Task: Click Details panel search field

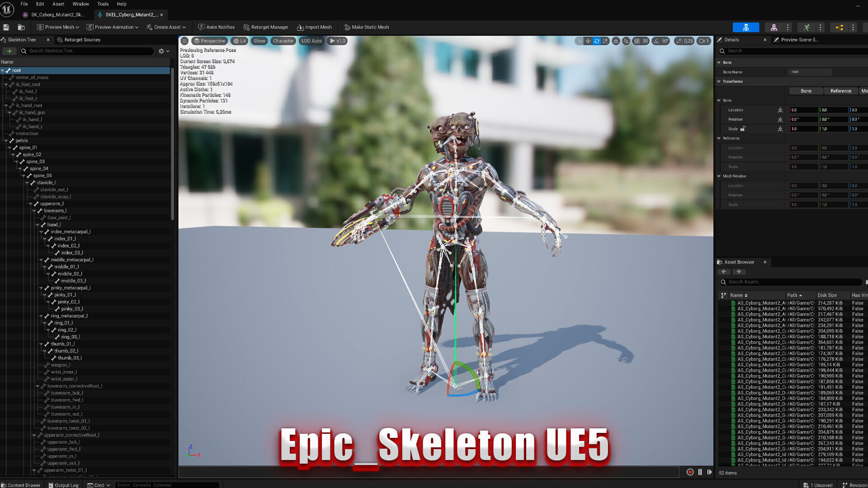Action: pyautogui.click(x=793, y=51)
